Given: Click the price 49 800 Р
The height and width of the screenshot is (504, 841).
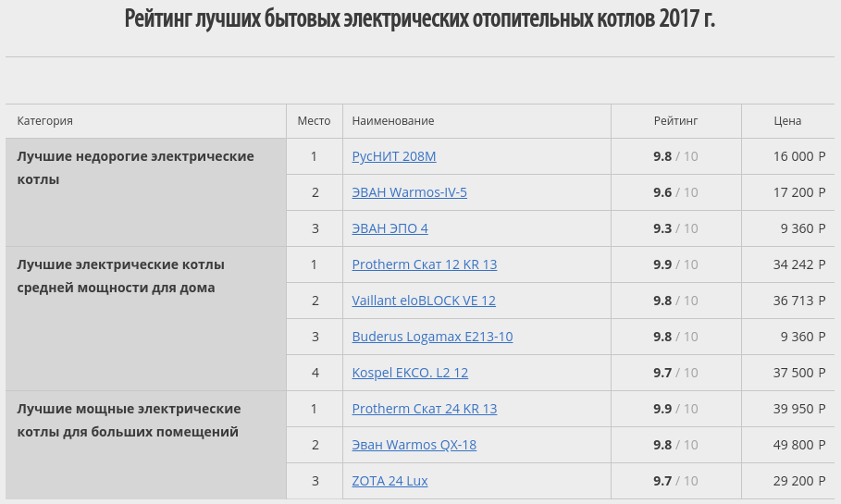Looking at the screenshot, I should tap(799, 445).
